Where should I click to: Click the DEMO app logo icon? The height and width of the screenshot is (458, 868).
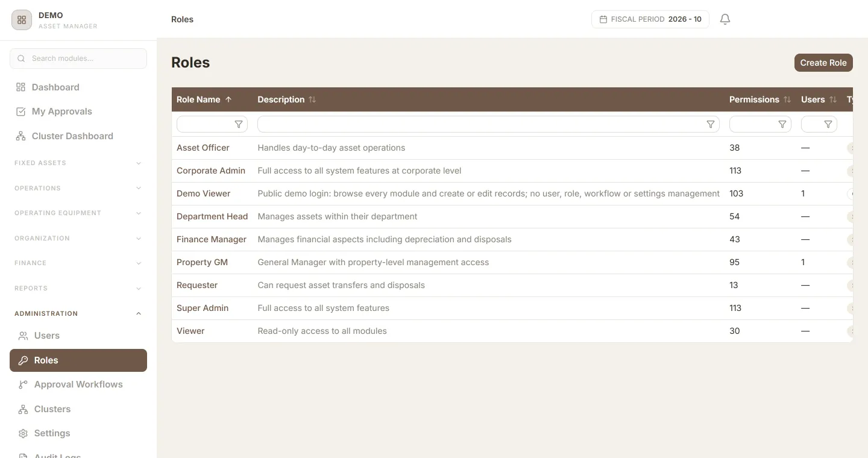click(22, 20)
